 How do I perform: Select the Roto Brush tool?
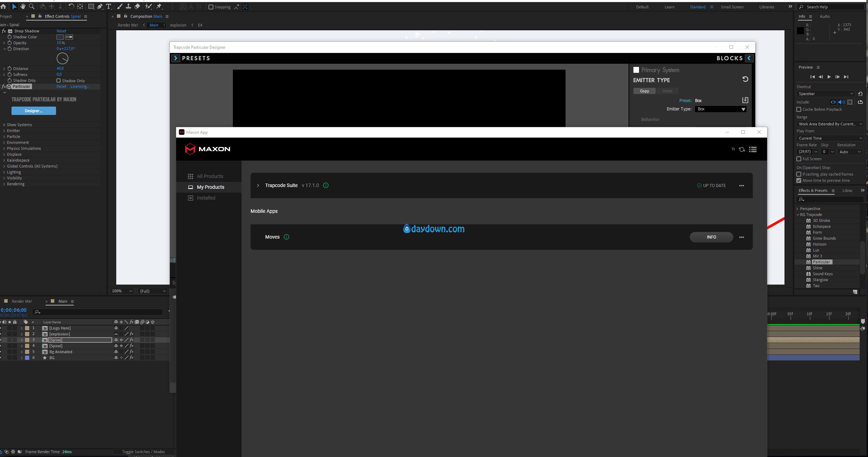[149, 6]
